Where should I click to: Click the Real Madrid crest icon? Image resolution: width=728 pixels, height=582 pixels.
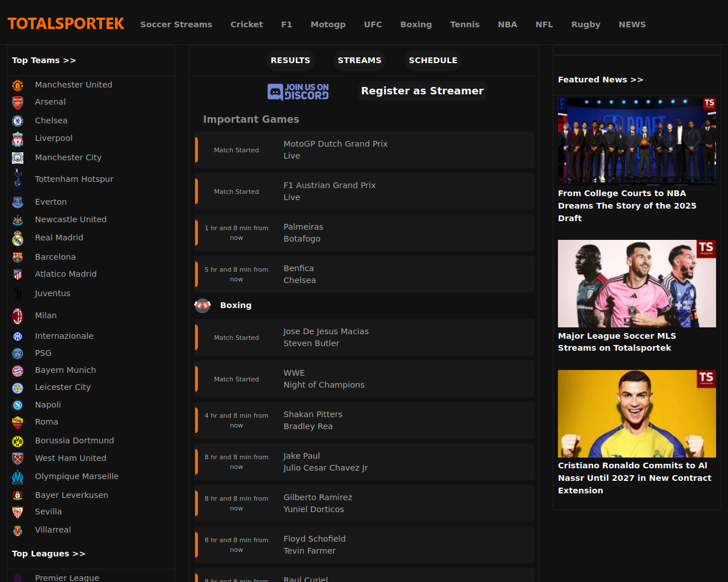pyautogui.click(x=18, y=238)
